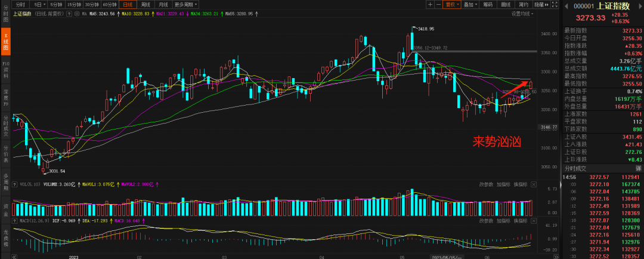
Task: Click the 上证换手 0.74% row
Action: pyautogui.click(x=602, y=91)
